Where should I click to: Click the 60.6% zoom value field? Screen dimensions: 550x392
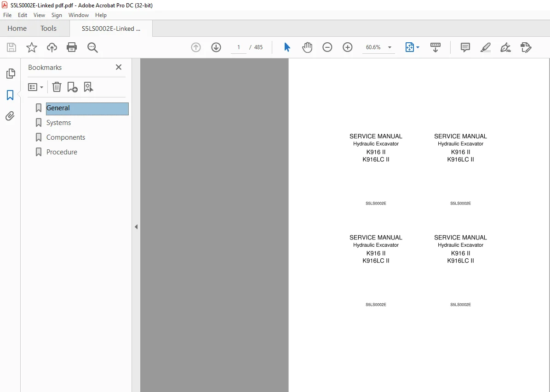point(373,47)
